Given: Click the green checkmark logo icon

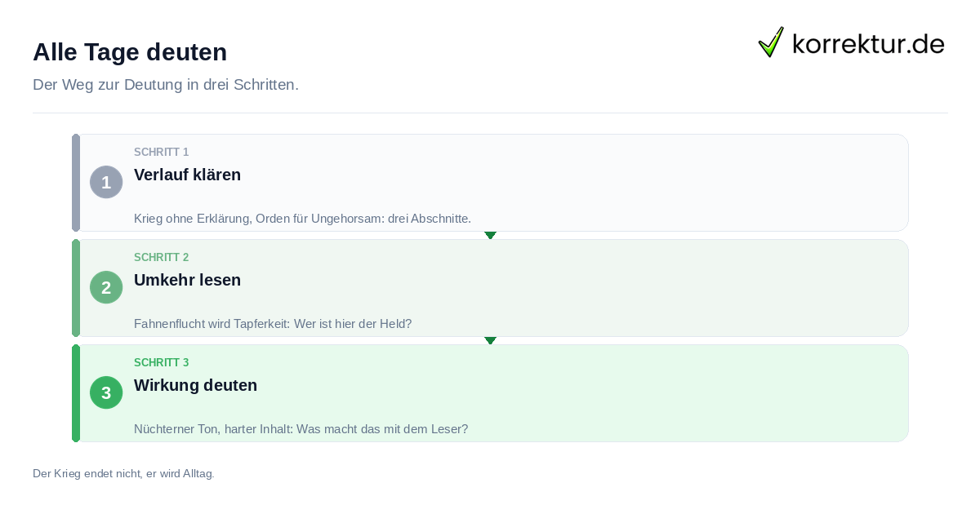Looking at the screenshot, I should tap(771, 42).
